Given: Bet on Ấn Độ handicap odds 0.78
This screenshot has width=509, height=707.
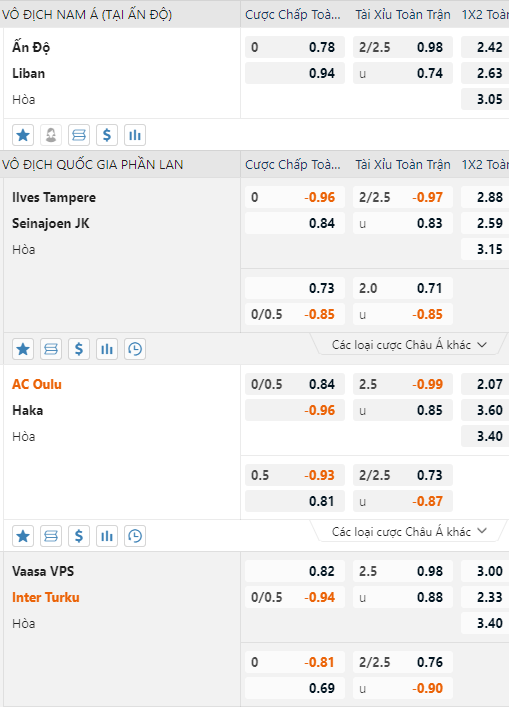Looking at the screenshot, I should pos(295,47).
